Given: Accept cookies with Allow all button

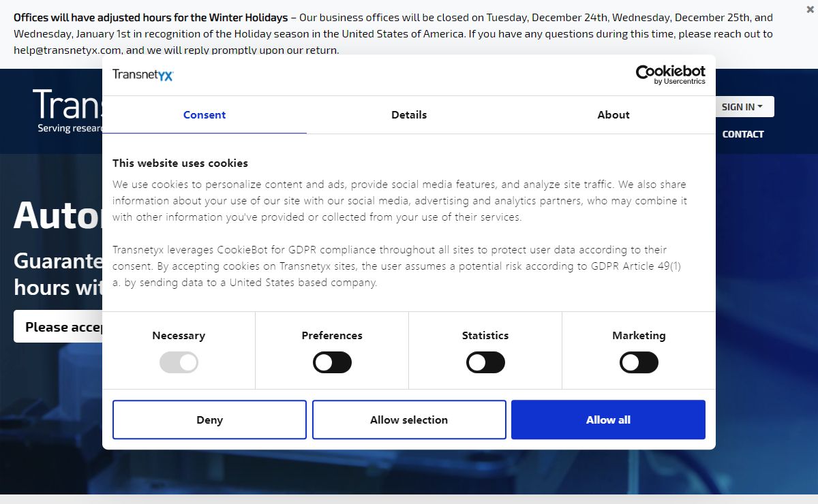Looking at the screenshot, I should [x=608, y=420].
